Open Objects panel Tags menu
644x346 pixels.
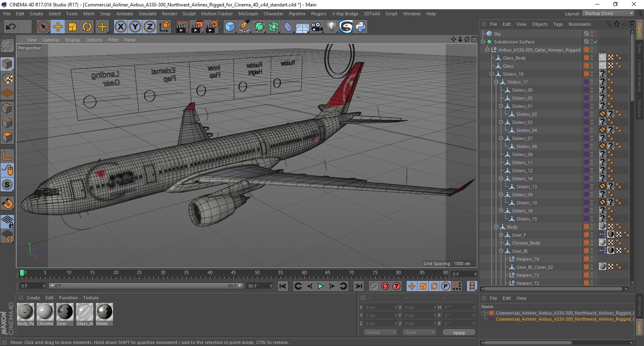click(x=558, y=24)
